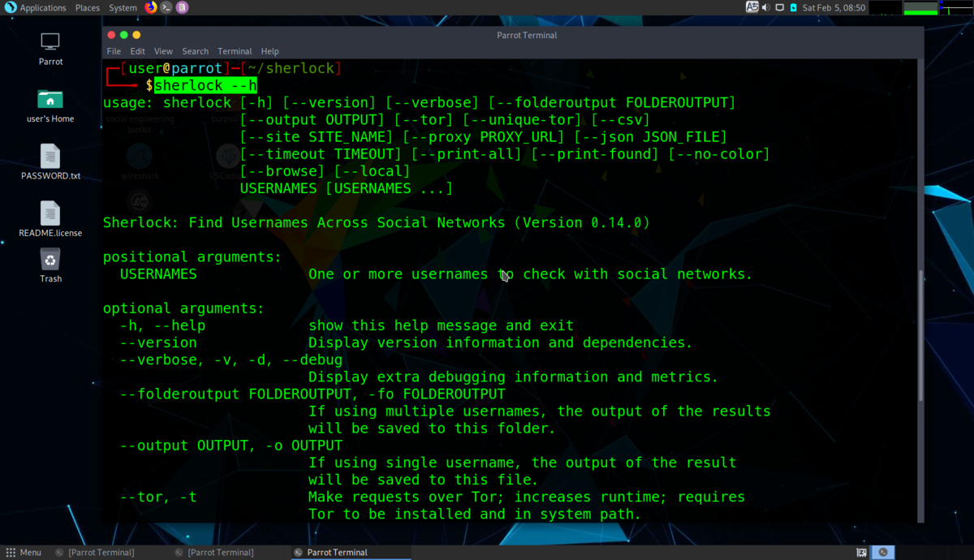Click the '--verbose, -v, -d, --debug' line
The image size is (974, 560).
click(x=231, y=360)
